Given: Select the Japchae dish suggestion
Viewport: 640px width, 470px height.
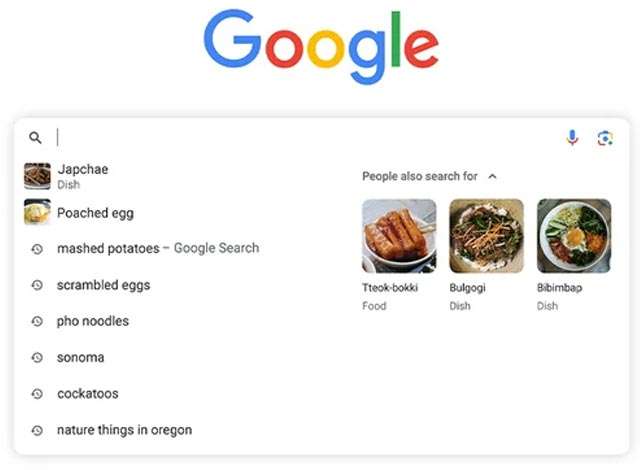Looking at the screenshot, I should click(82, 170).
